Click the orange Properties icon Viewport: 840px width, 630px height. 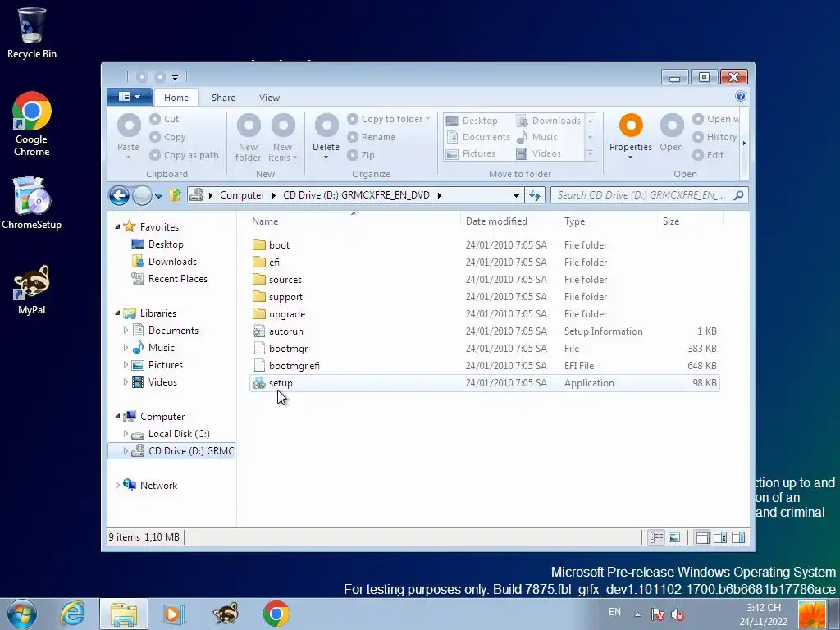(x=631, y=126)
